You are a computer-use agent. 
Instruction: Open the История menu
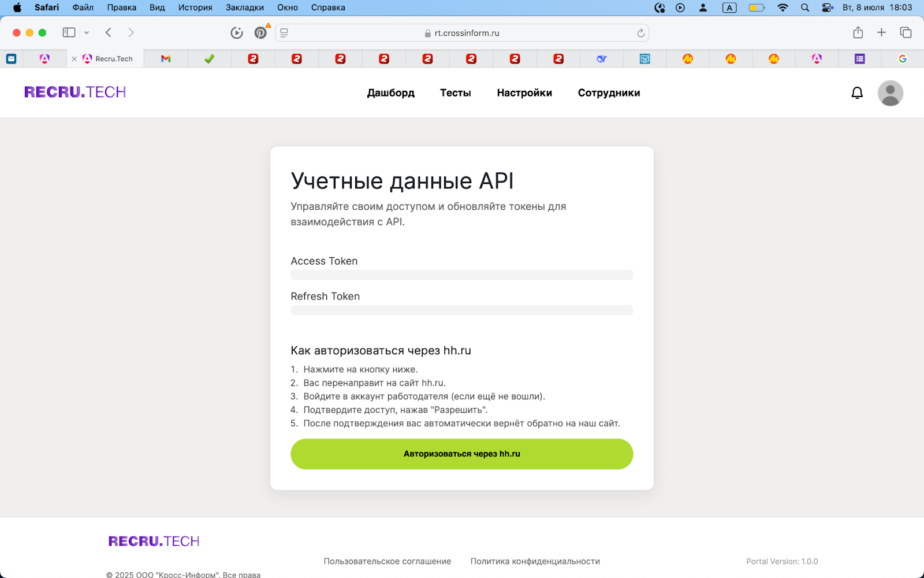coord(195,8)
